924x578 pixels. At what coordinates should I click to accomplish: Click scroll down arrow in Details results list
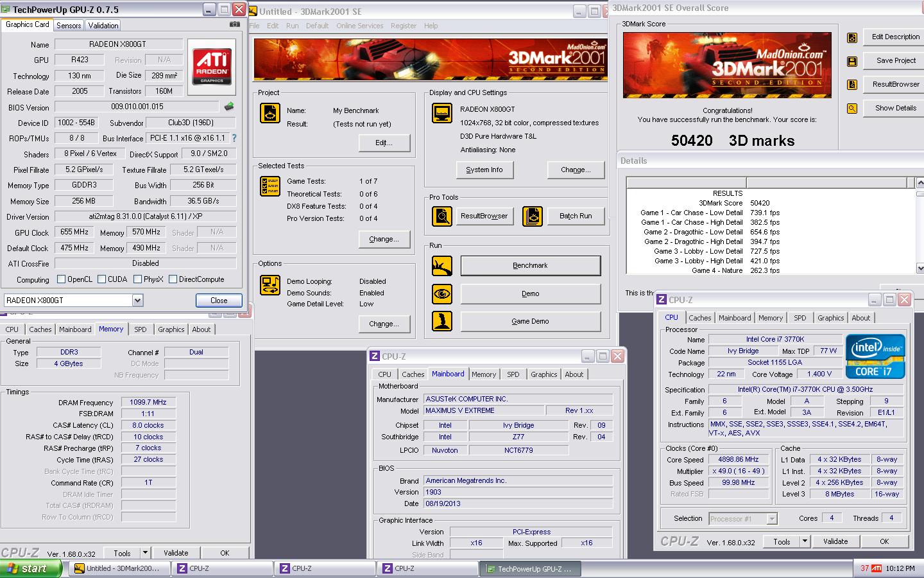pos(920,268)
